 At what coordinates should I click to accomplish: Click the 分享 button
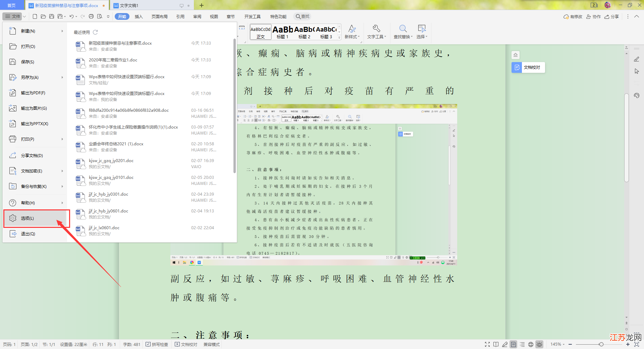611,16
